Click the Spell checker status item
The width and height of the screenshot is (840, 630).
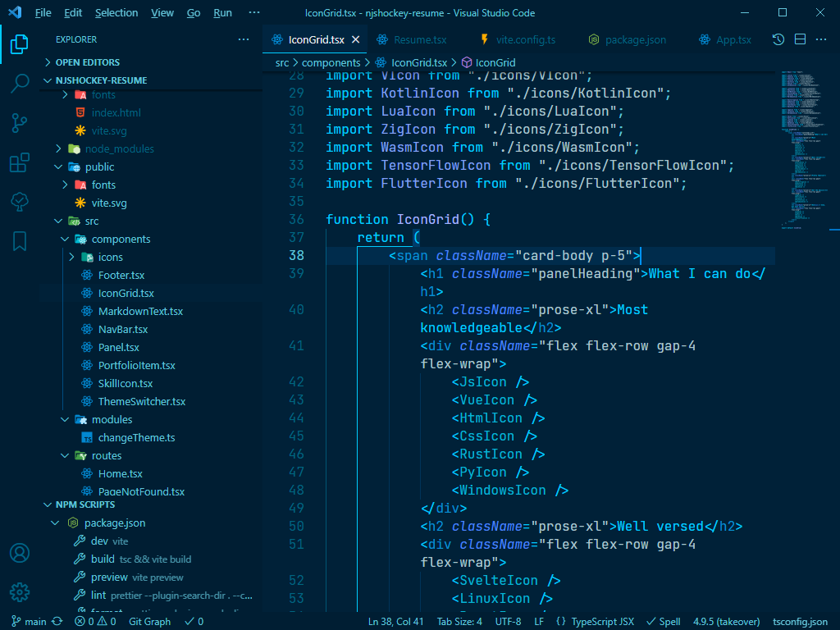pyautogui.click(x=663, y=622)
